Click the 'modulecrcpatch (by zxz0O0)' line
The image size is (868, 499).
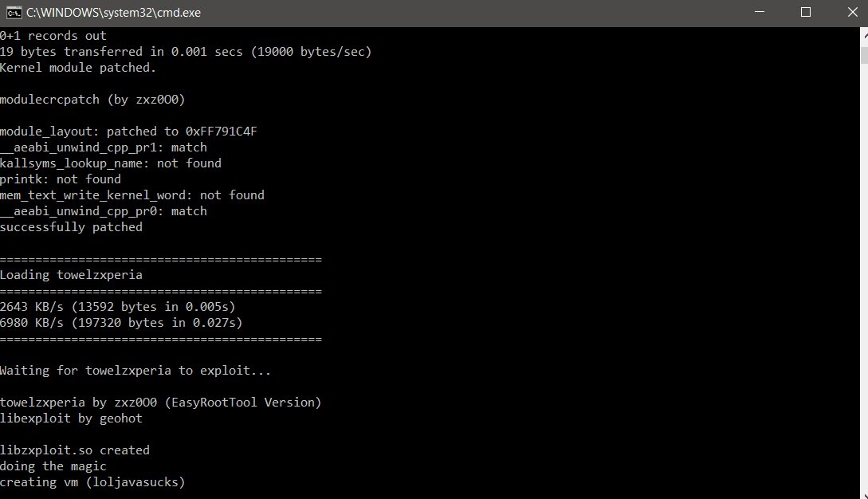[x=92, y=100]
